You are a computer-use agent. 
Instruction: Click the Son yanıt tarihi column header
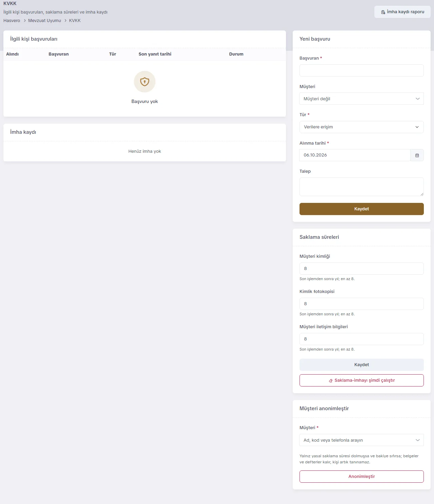click(x=155, y=54)
